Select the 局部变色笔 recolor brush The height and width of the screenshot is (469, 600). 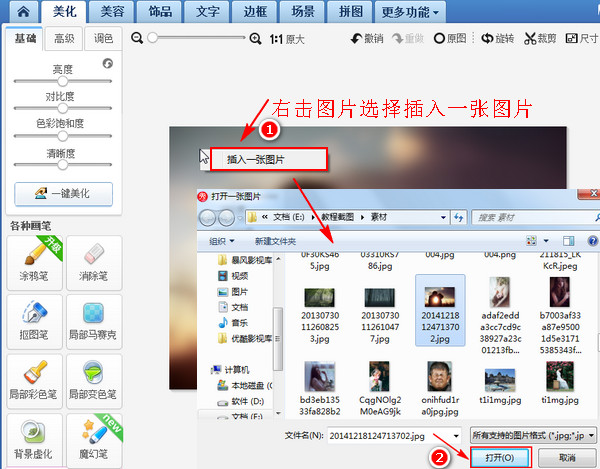(x=94, y=381)
